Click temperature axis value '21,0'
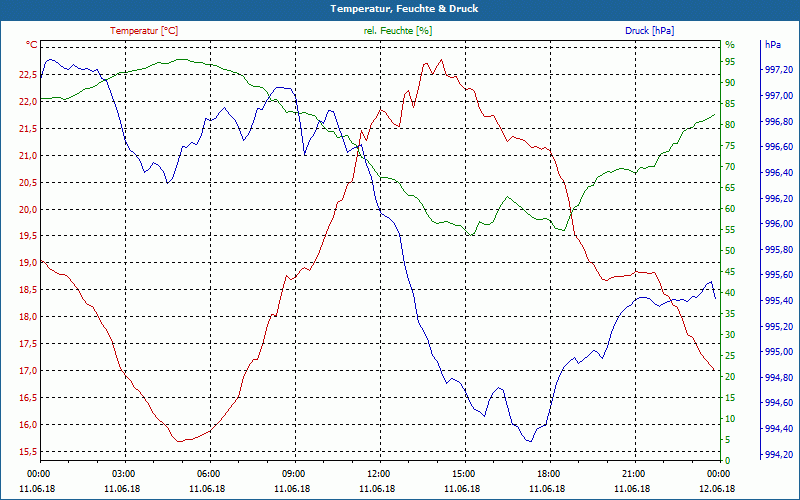The image size is (800, 500). click(x=28, y=156)
